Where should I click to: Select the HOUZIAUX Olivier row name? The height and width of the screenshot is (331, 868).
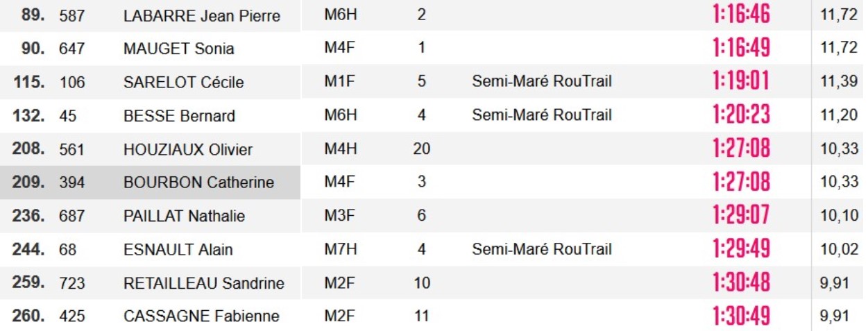(x=187, y=150)
